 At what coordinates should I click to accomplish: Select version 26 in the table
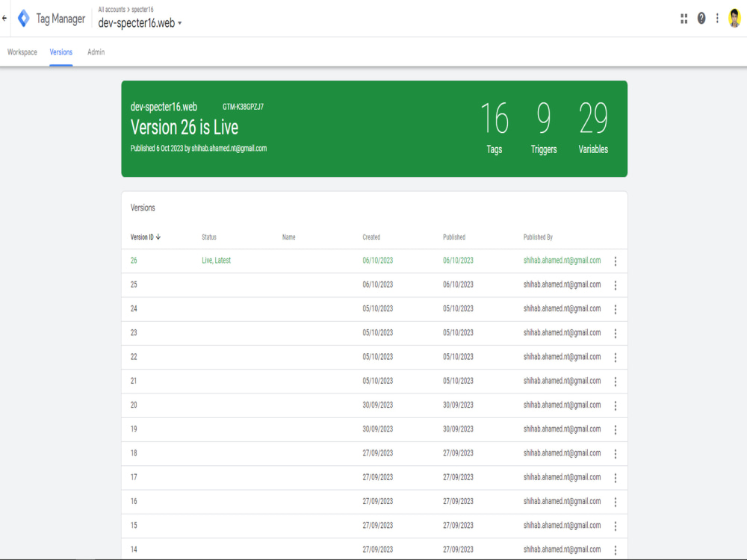click(133, 261)
